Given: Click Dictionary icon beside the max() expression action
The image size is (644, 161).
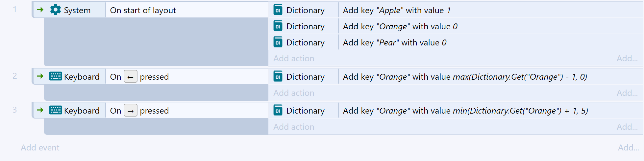Looking at the screenshot, I should [x=278, y=76].
